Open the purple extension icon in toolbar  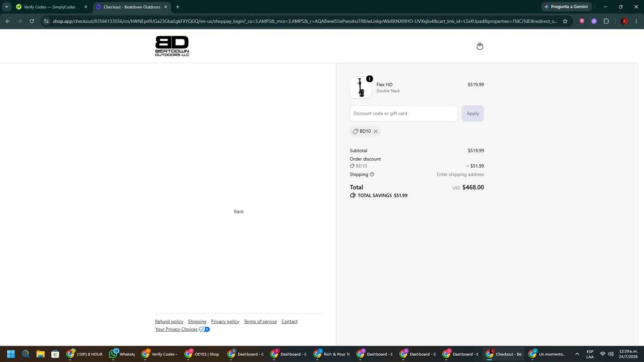point(594,21)
